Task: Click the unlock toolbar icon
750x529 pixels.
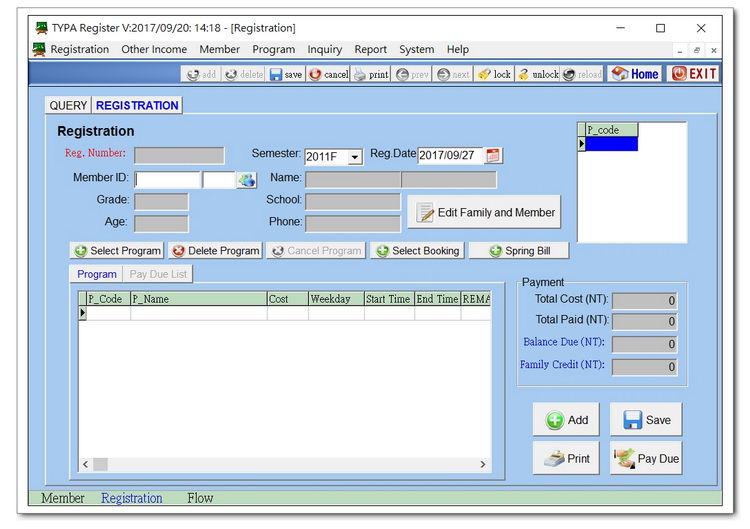Action: pos(538,74)
